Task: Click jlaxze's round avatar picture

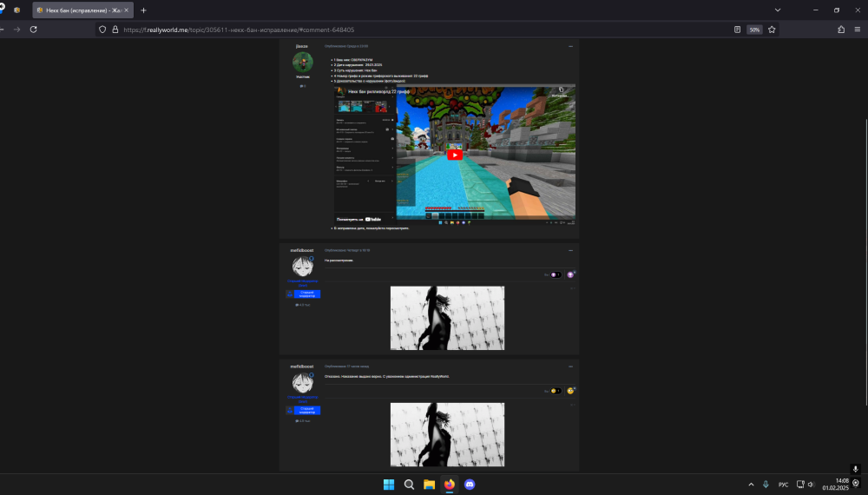Action: (303, 62)
